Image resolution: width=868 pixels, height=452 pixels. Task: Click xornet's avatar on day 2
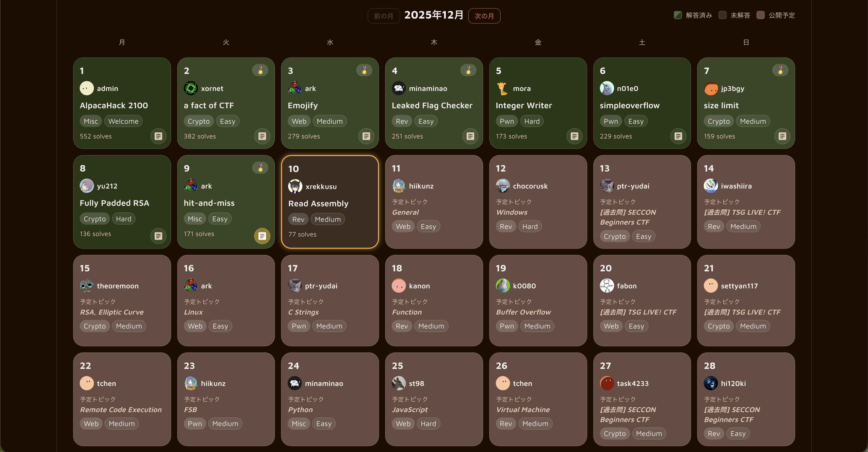[191, 88]
